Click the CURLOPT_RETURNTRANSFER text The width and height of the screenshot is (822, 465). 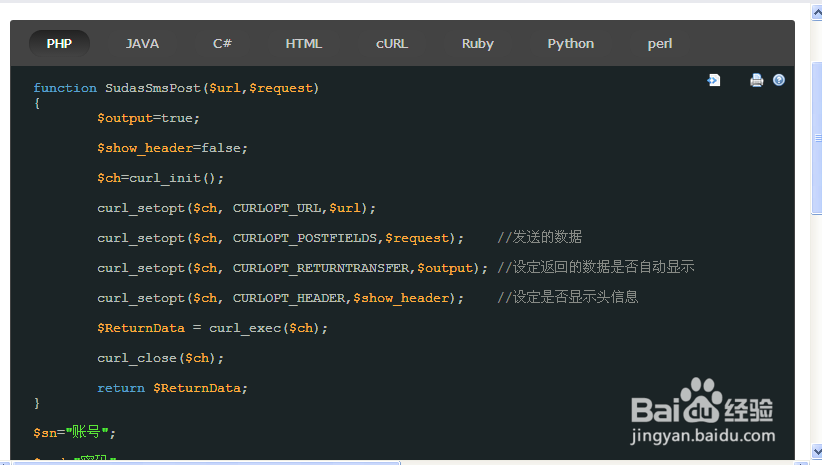click(x=321, y=268)
